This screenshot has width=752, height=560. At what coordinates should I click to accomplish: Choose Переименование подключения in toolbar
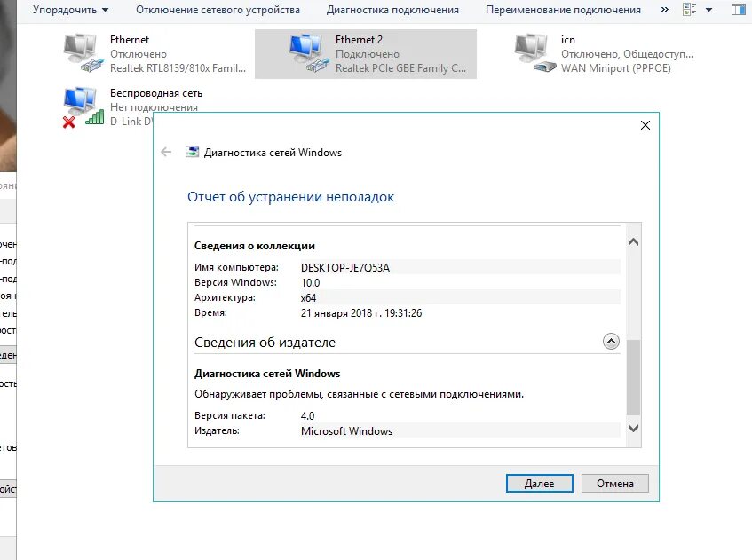coord(563,10)
